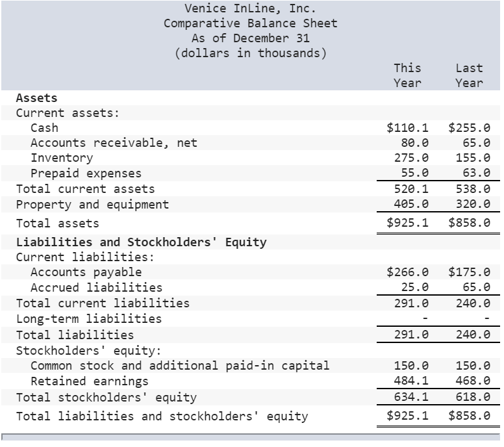
Task: Select the 'Total assets' row label
Action: (x=58, y=224)
